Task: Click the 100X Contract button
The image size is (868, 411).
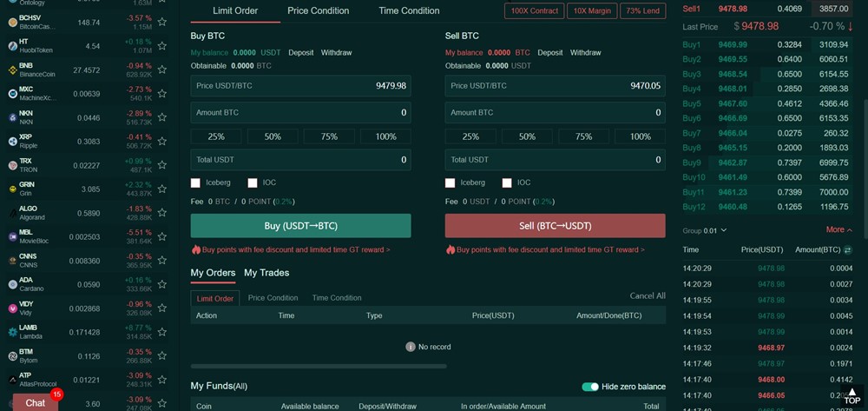Action: click(534, 11)
